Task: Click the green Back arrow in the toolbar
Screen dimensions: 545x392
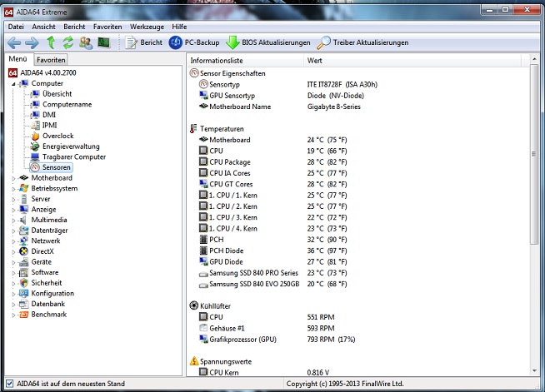Action: [x=13, y=42]
